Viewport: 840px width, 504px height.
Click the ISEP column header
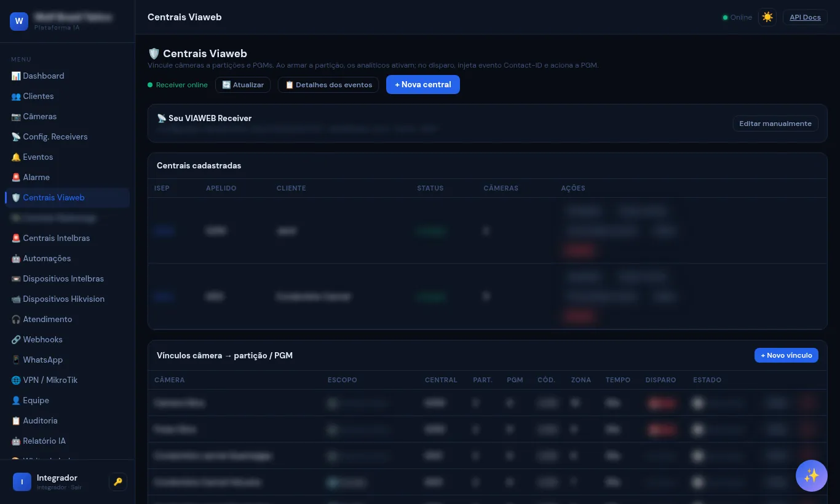coord(162,188)
